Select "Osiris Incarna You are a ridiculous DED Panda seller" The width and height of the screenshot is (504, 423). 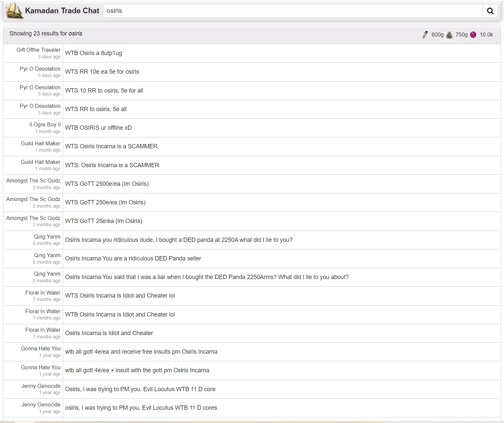click(133, 258)
